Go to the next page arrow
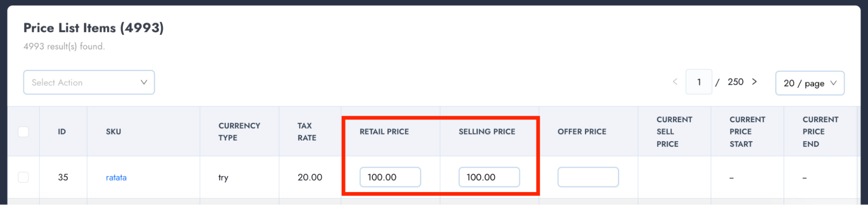868x205 pixels. 755,81
